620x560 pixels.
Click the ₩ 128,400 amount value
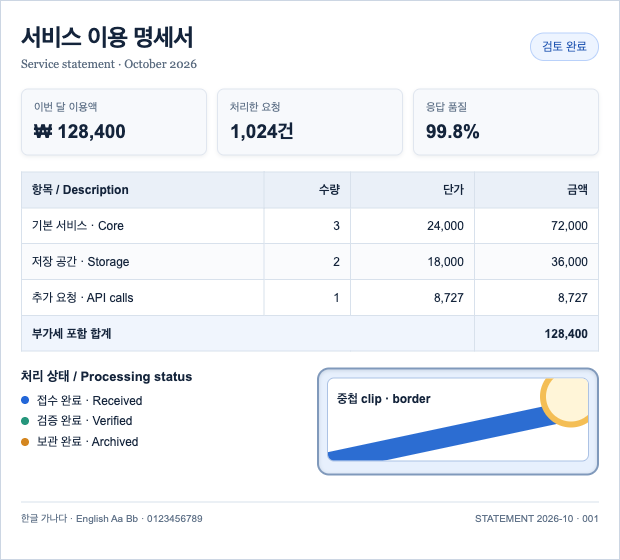click(x=79, y=132)
